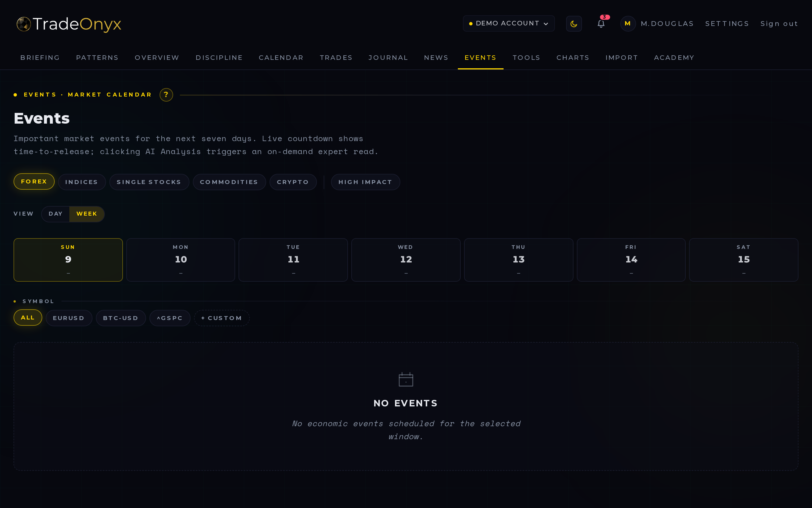This screenshot has height=508, width=812.
Task: Select the ALL symbol chip
Action: click(28, 317)
